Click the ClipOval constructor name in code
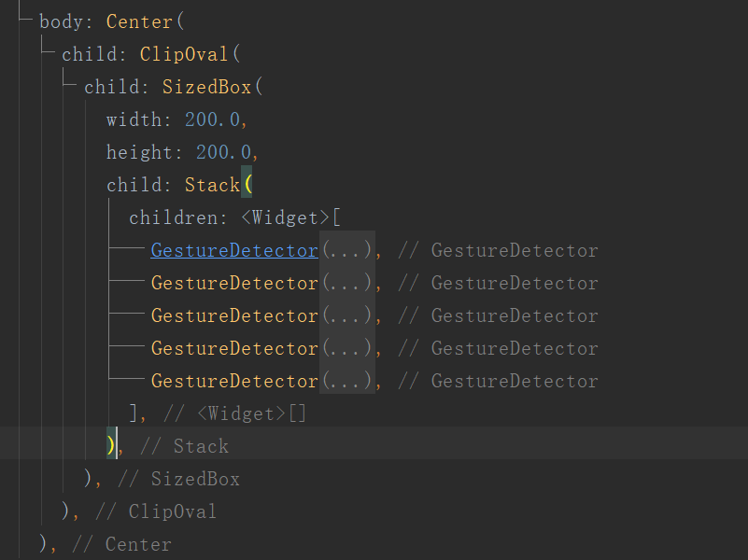 click(x=178, y=54)
